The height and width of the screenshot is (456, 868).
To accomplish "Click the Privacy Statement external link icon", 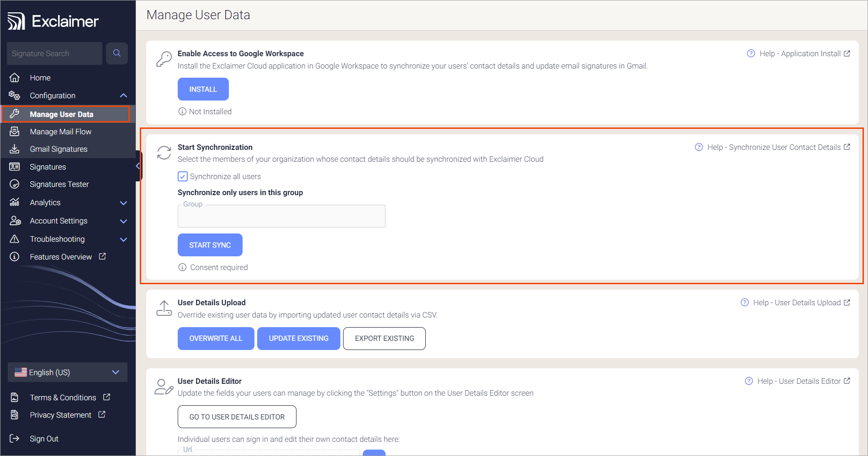I will click(101, 414).
